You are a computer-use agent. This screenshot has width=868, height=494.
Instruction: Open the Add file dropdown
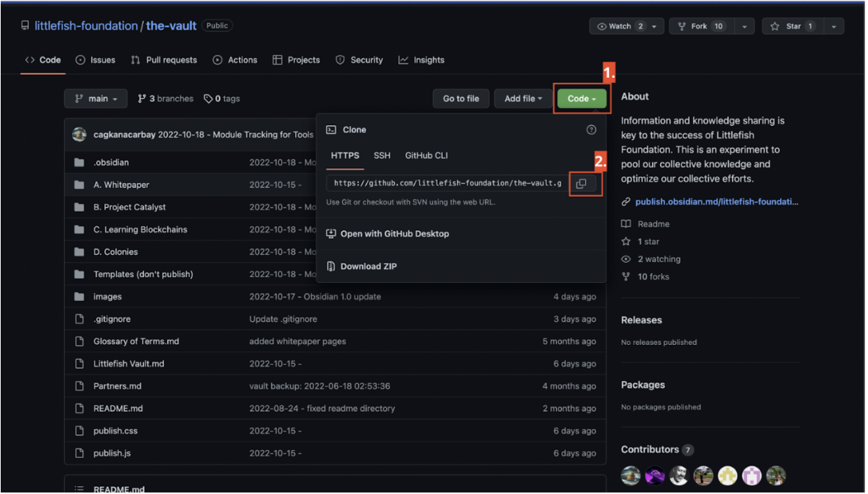pos(523,99)
